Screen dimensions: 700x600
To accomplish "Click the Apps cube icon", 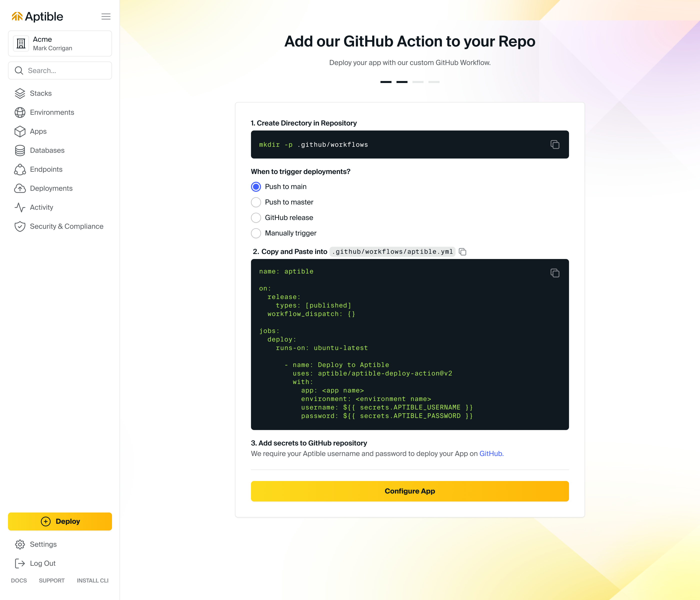I will coord(20,131).
